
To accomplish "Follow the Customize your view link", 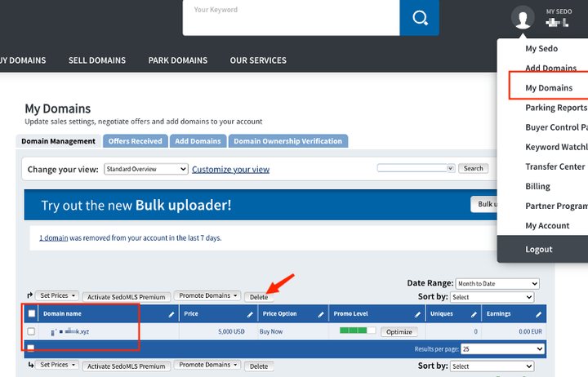I will [230, 170].
